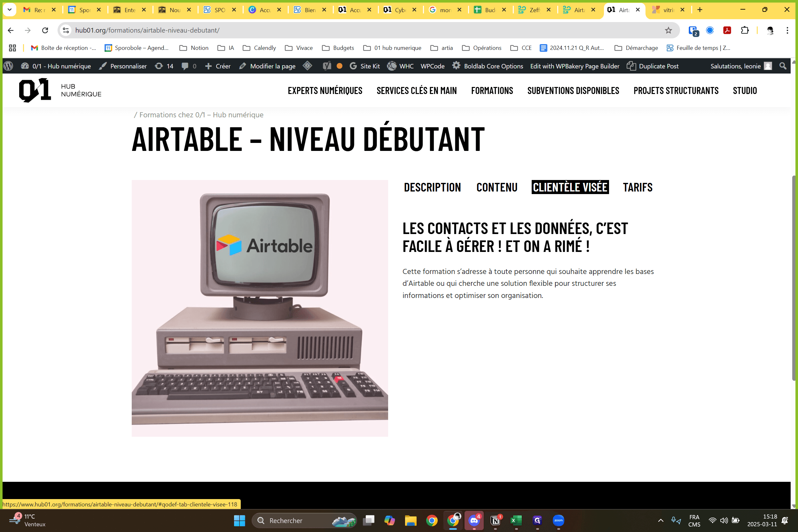Open the comments bubble in admin bar

coord(189,66)
